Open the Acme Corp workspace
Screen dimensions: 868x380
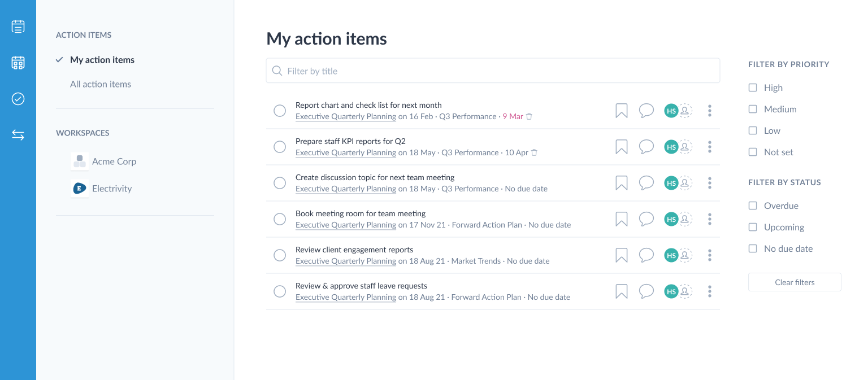tap(114, 161)
